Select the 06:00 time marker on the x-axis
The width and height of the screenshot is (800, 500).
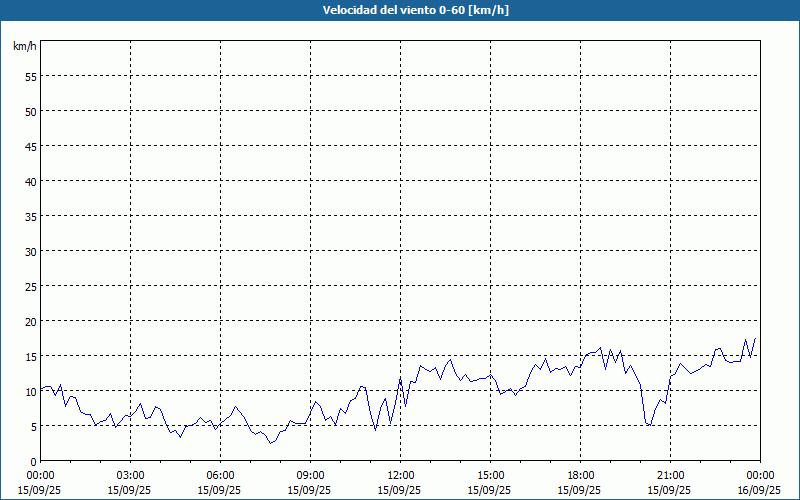click(x=220, y=475)
